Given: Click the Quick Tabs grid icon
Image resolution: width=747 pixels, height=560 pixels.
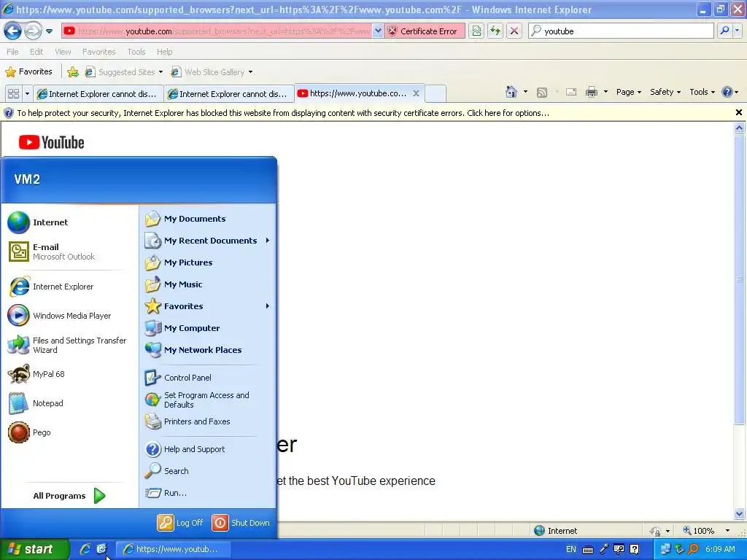Looking at the screenshot, I should pyautogui.click(x=13, y=94).
